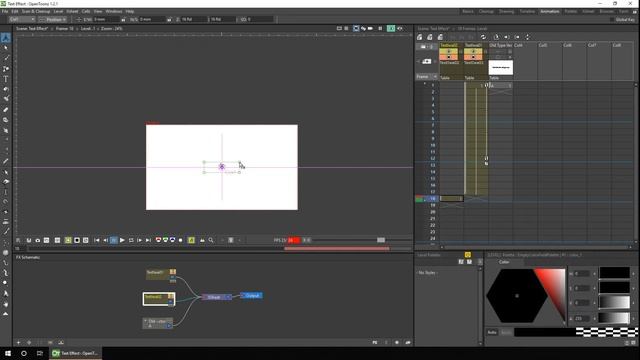This screenshot has width=640, height=360.
Task: Select the TextSeal02 node in FX Schematic
Action: [x=159, y=299]
